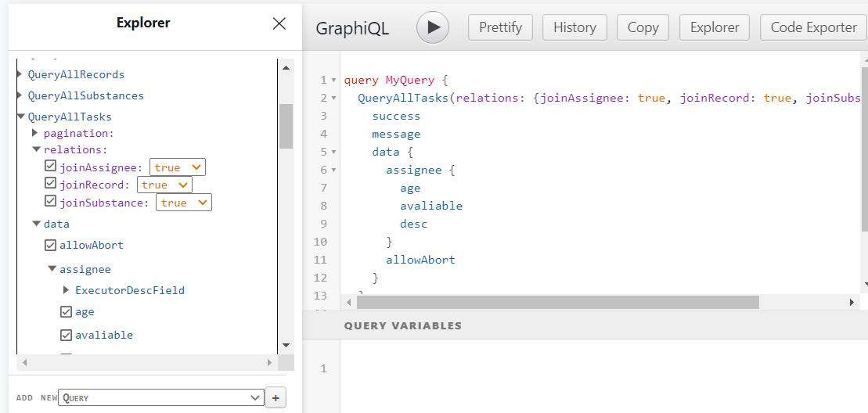Click the plus button to add new query
The width and height of the screenshot is (868, 413).
tap(276, 397)
